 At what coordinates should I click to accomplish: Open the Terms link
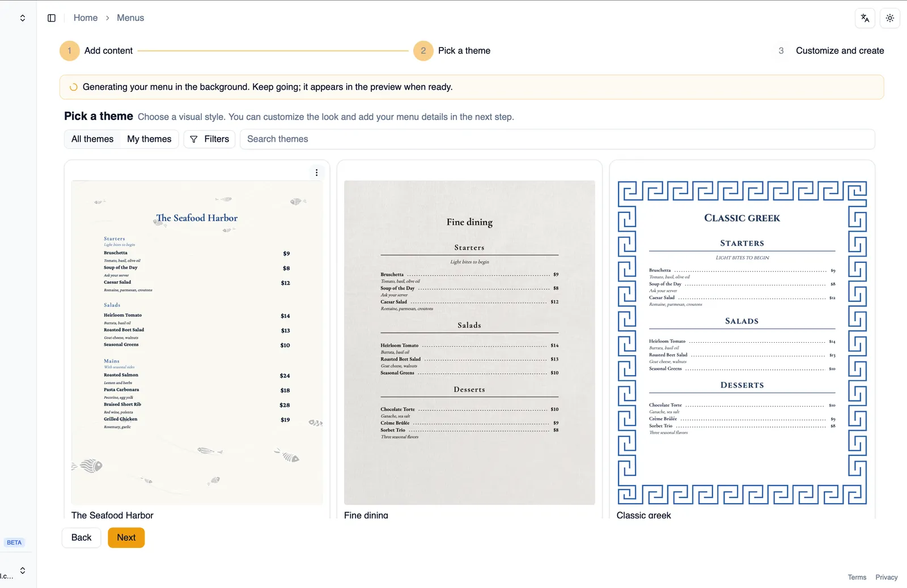coord(857,577)
